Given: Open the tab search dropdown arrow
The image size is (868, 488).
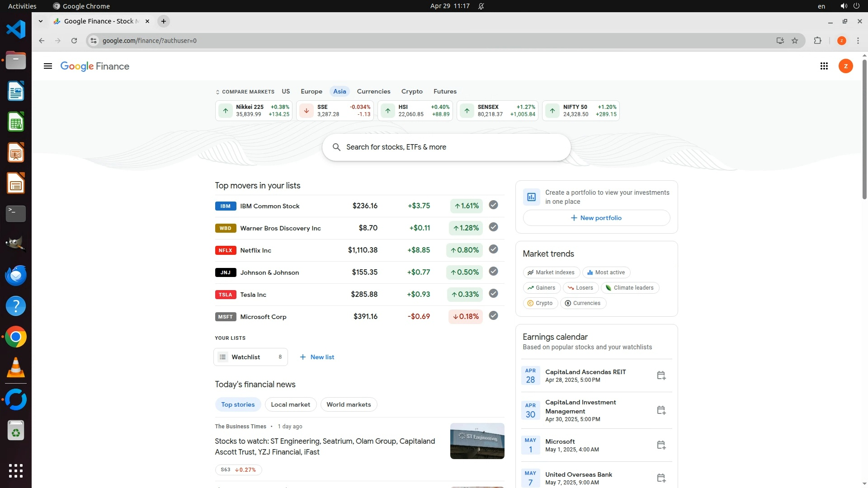Looking at the screenshot, I should [41, 21].
